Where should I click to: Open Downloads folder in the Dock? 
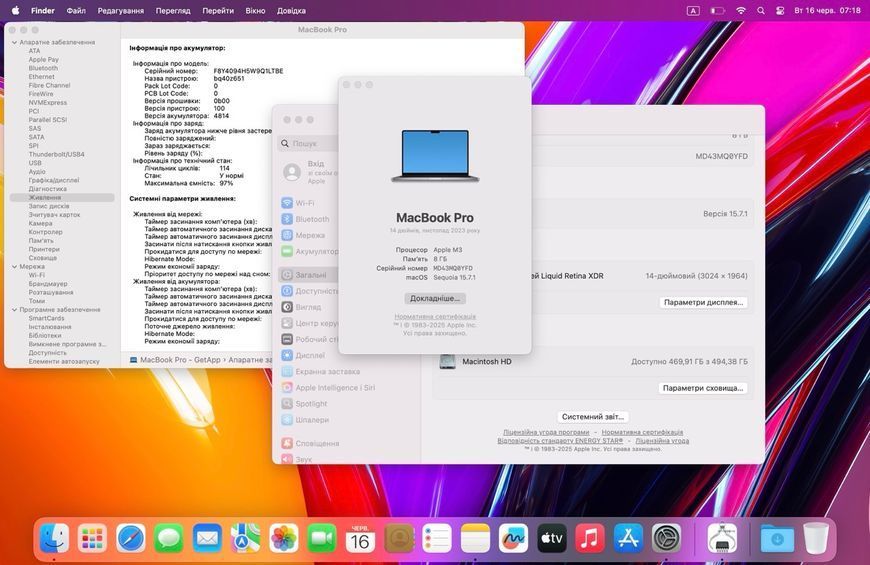click(x=777, y=538)
